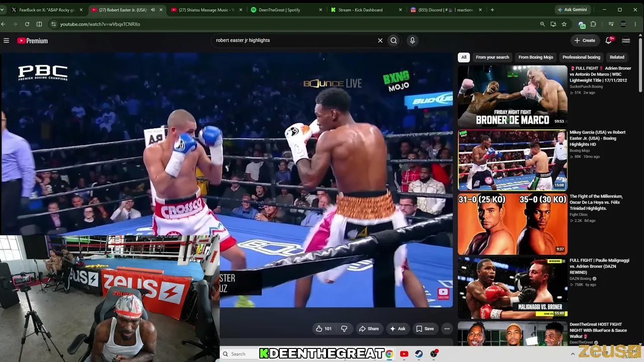644x362 pixels.
Task: Open Windows taskbar Search
Action: (239, 354)
